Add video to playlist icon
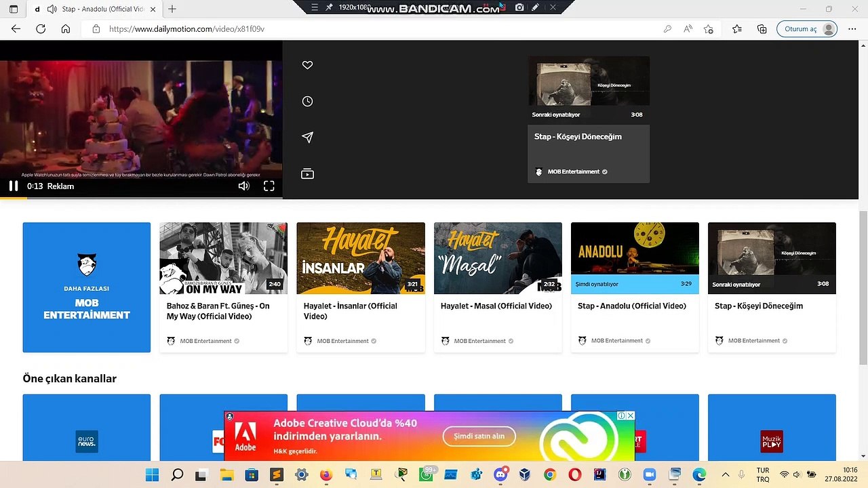The height and width of the screenshot is (488, 868). tap(307, 174)
